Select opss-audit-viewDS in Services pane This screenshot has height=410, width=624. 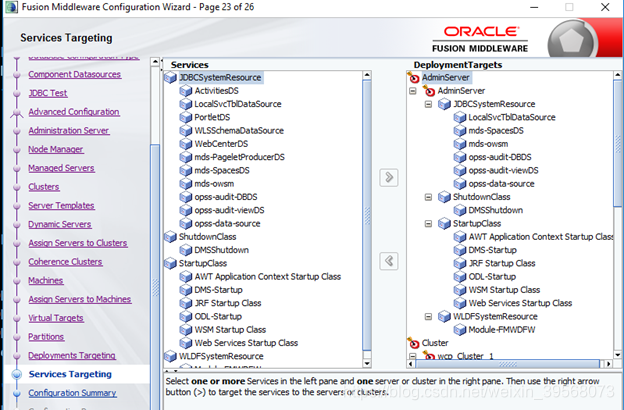pos(229,210)
